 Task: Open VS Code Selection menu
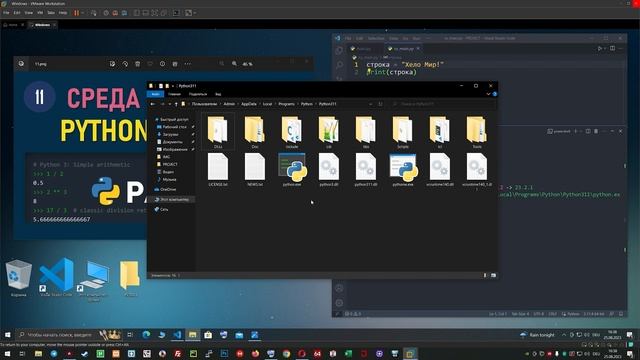pyautogui.click(x=376, y=38)
